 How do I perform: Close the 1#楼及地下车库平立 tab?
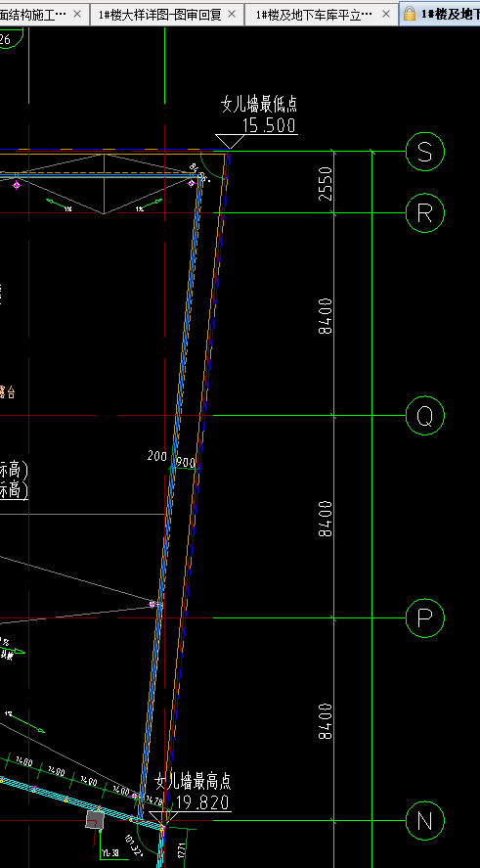click(x=386, y=14)
